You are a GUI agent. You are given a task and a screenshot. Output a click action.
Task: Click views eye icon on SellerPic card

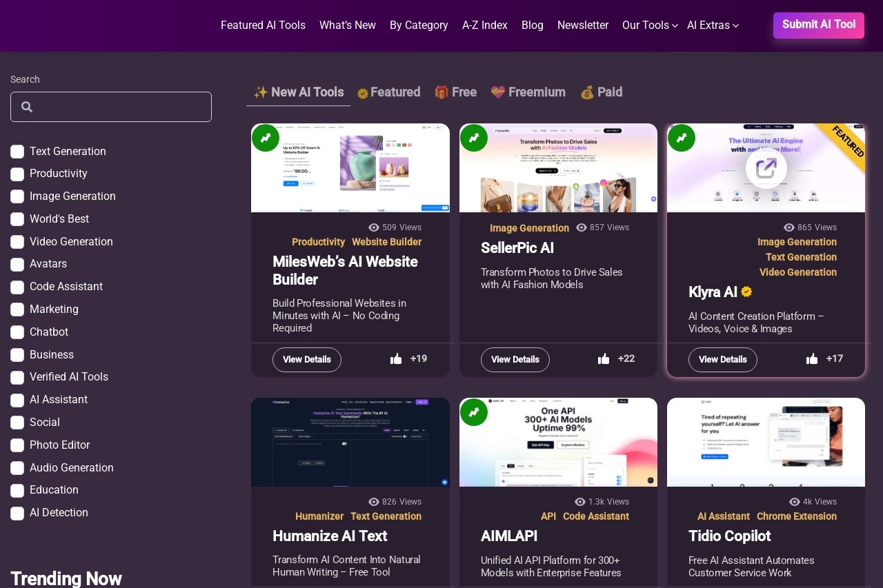click(x=582, y=227)
